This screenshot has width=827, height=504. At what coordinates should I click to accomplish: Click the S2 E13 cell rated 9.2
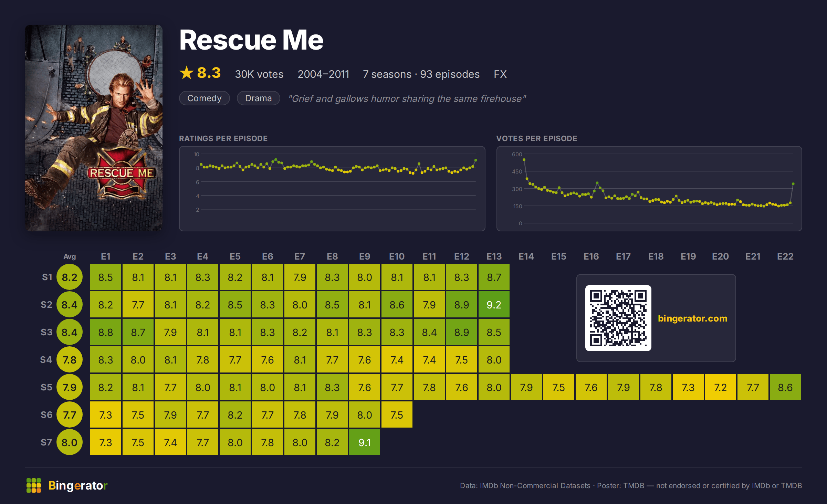coord(494,305)
